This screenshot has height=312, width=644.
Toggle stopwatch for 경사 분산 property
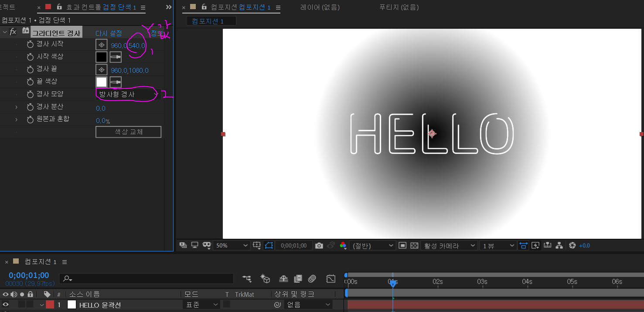click(30, 107)
